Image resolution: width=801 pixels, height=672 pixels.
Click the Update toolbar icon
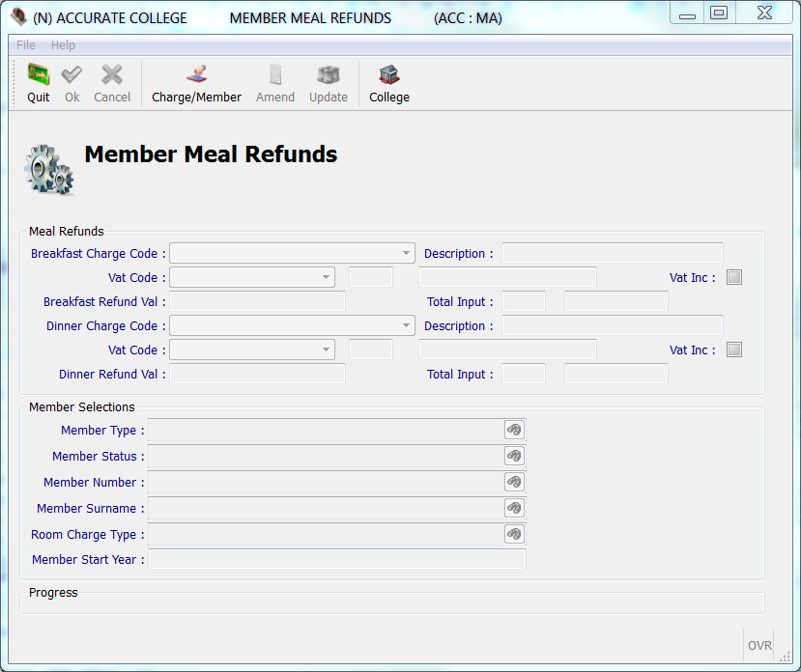pos(329,76)
